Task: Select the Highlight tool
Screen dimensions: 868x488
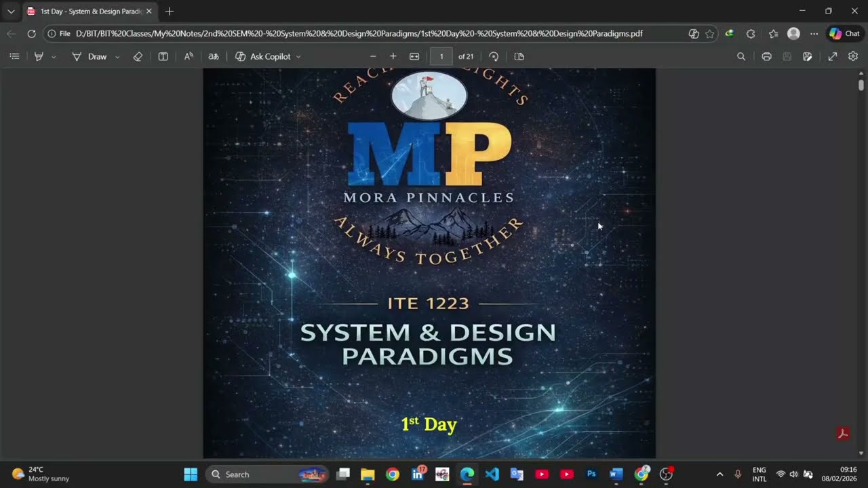Action: pos(39,56)
